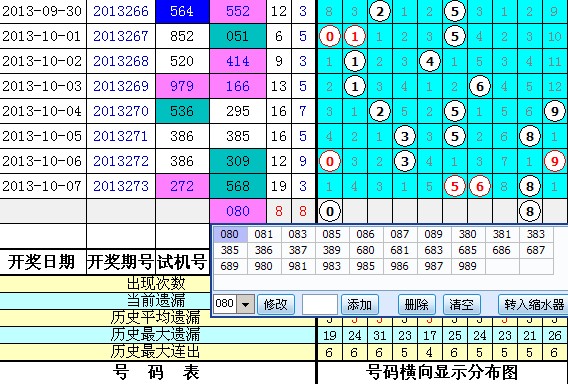Select number 989 in the popup list

(467, 266)
